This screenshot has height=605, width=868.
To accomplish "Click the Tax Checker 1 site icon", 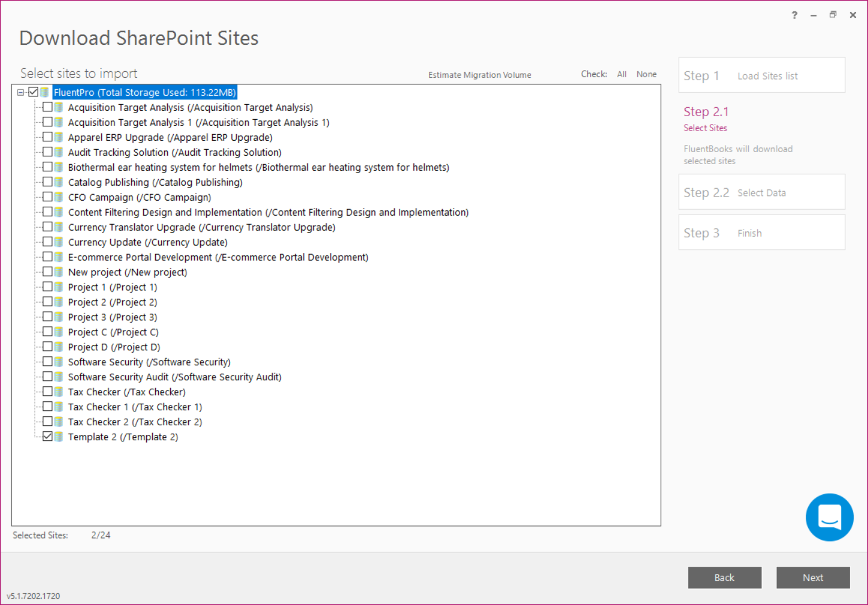I will (59, 407).
